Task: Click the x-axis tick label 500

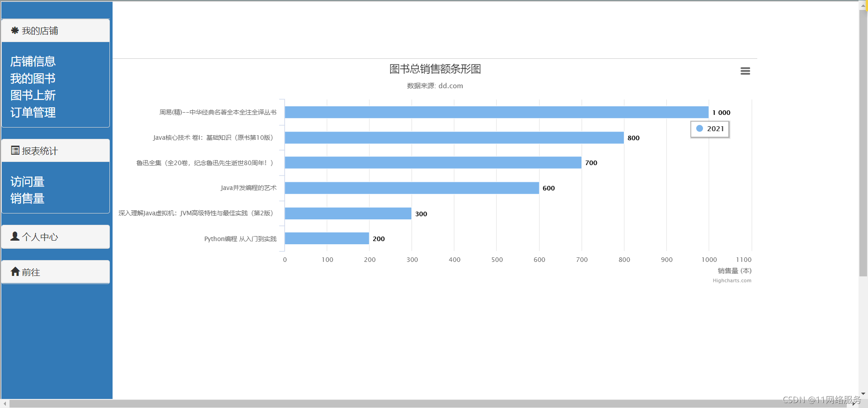Action: pyautogui.click(x=497, y=260)
